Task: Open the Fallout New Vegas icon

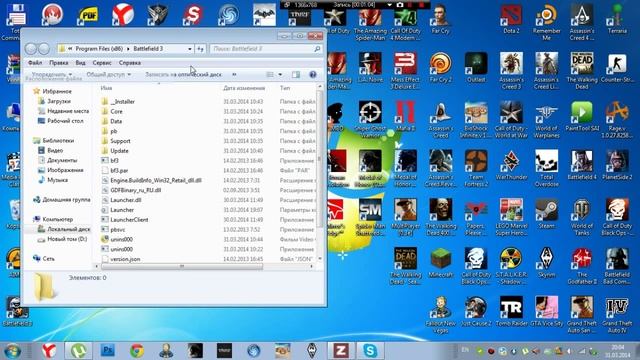Action: pos(440,314)
